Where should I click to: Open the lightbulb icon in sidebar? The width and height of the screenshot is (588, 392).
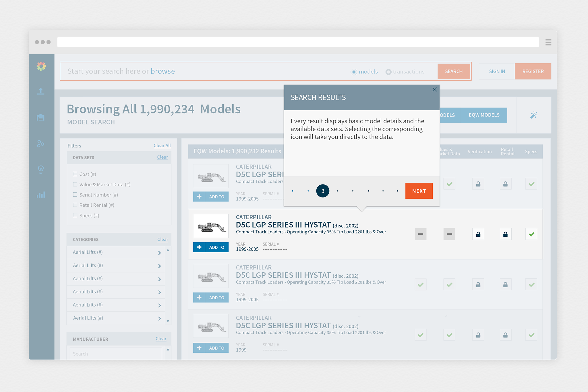(41, 170)
